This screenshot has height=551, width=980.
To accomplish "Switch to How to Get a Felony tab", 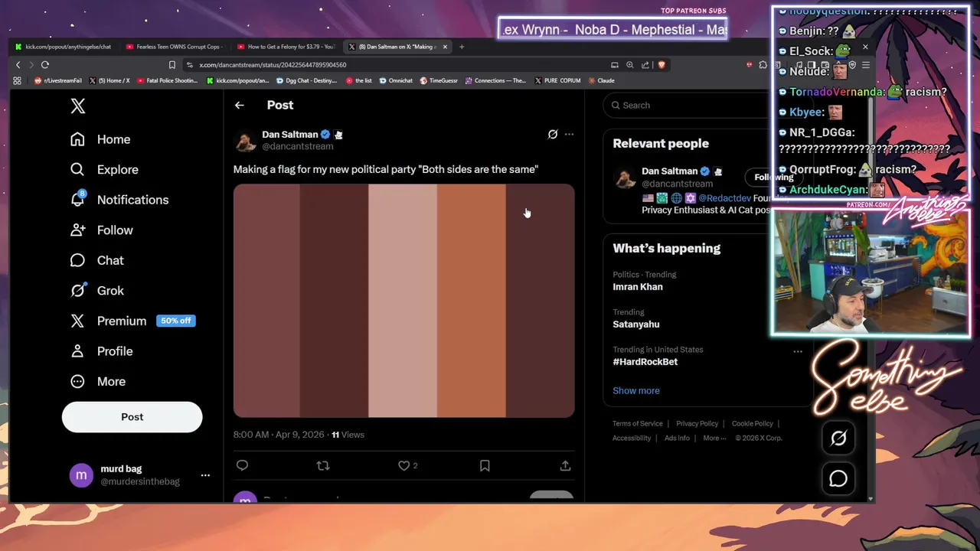I will tap(285, 47).
